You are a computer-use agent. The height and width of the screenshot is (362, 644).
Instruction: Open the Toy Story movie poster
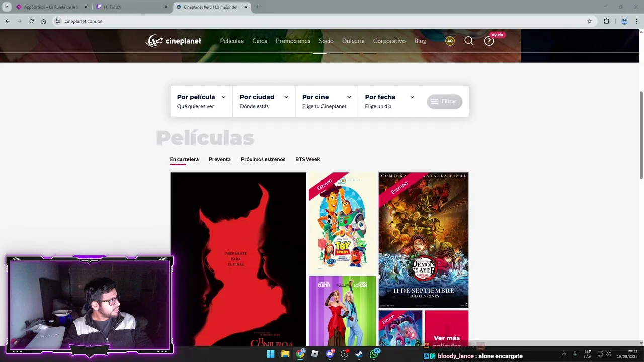[342, 223]
